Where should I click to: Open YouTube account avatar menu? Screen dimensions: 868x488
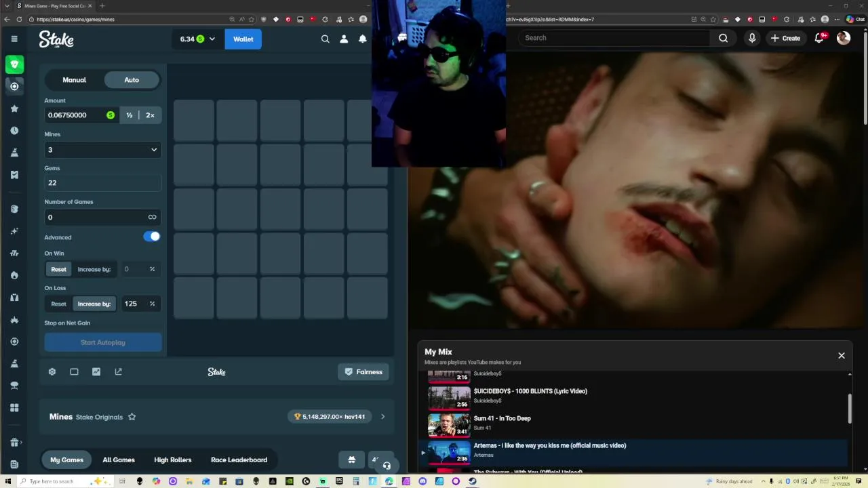[x=844, y=38]
